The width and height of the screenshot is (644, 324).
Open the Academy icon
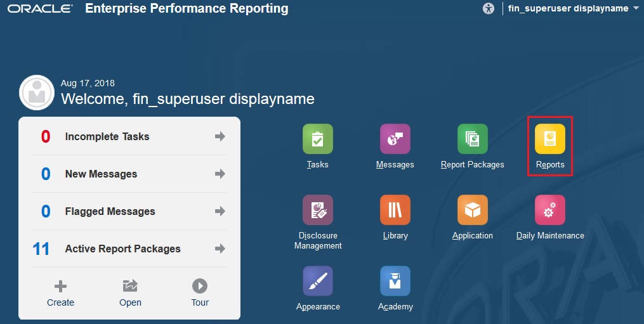395,281
